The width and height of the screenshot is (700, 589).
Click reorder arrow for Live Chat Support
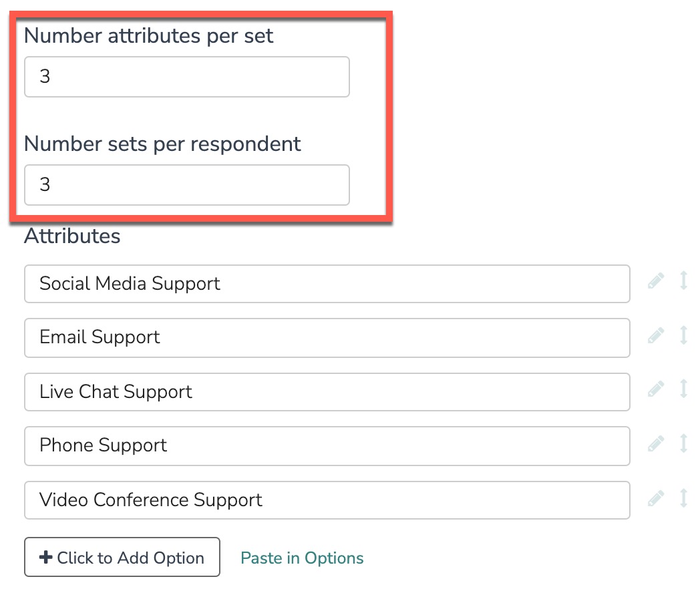683,391
